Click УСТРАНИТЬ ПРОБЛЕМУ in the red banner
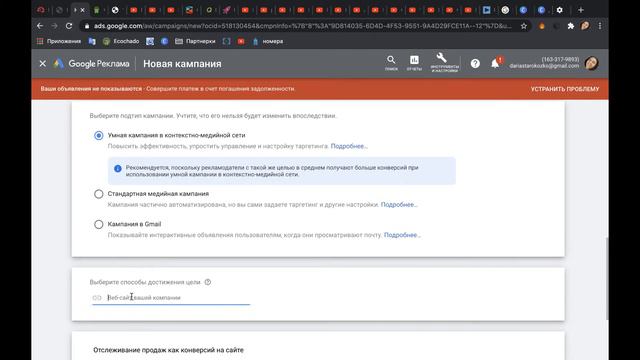 (x=565, y=89)
